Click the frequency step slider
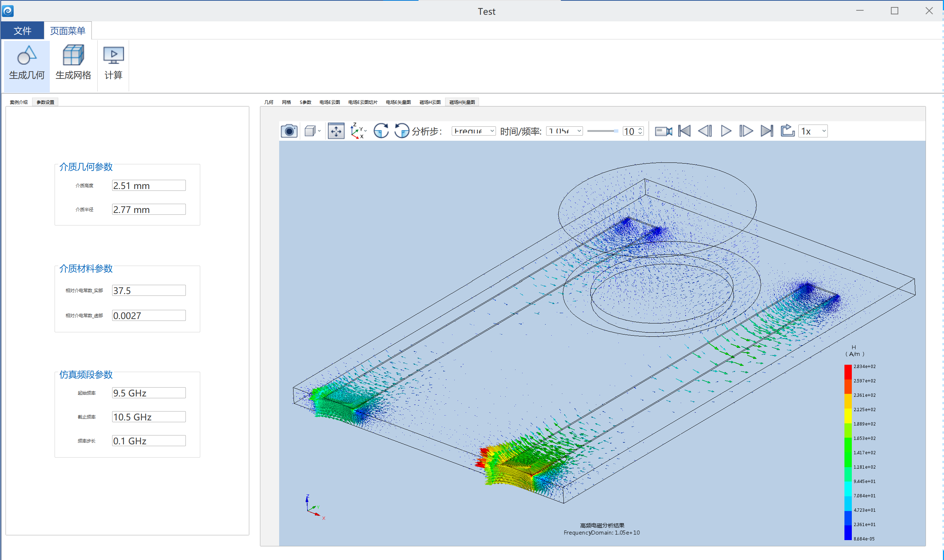 [603, 131]
